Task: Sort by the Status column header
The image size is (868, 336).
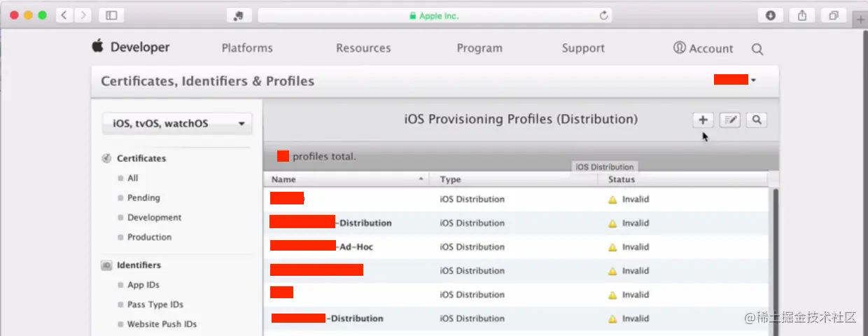Action: coord(682,179)
